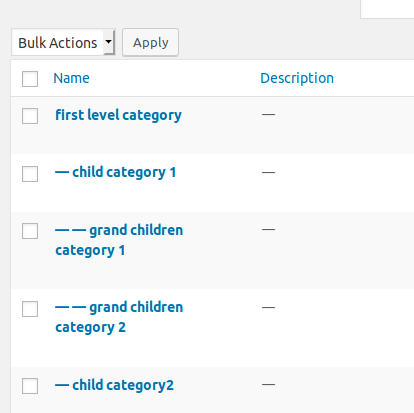
Task: Click description dash of child category 1
Action: [x=268, y=173]
